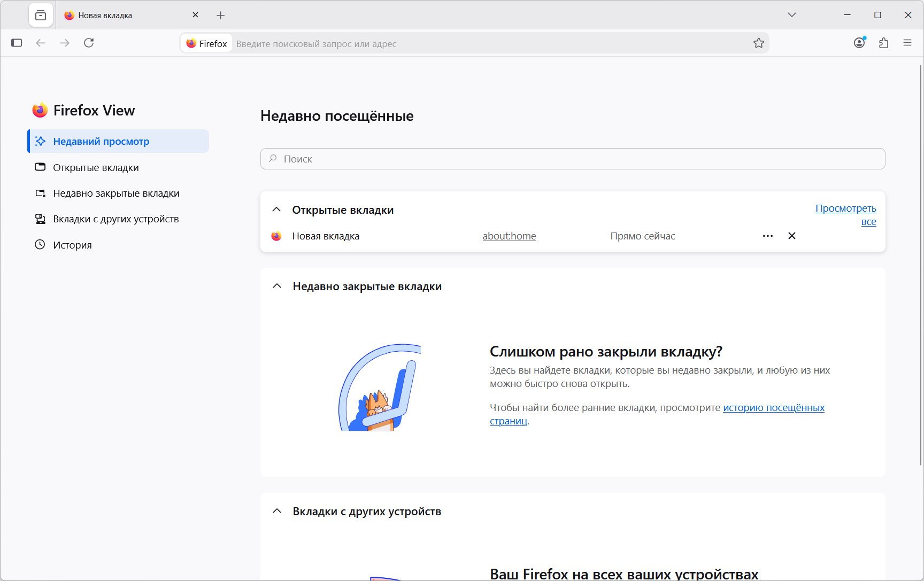Maximize the Firefox window
Viewport: 924px width, 581px height.
tap(877, 15)
